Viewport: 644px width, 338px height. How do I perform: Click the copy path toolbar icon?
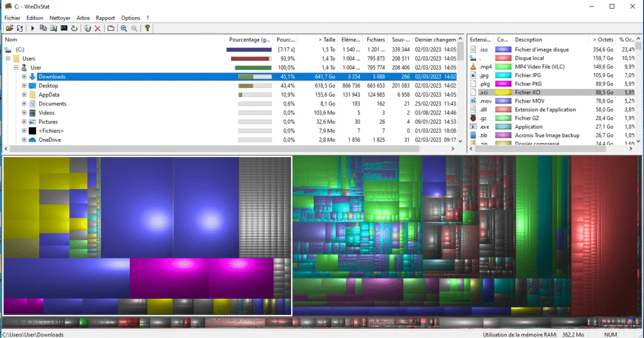coord(43,28)
